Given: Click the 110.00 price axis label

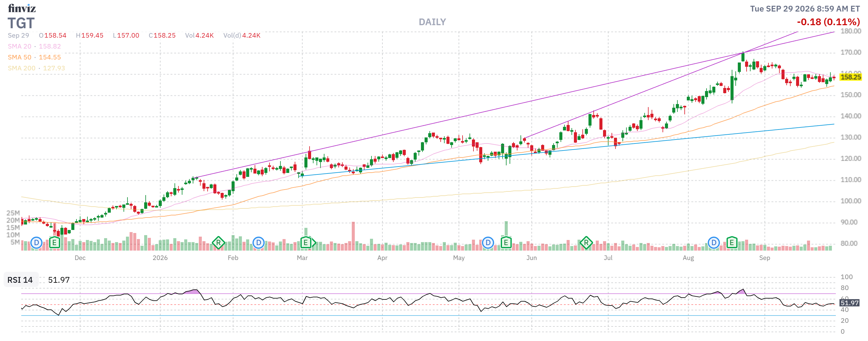Looking at the screenshot, I should coord(850,180).
